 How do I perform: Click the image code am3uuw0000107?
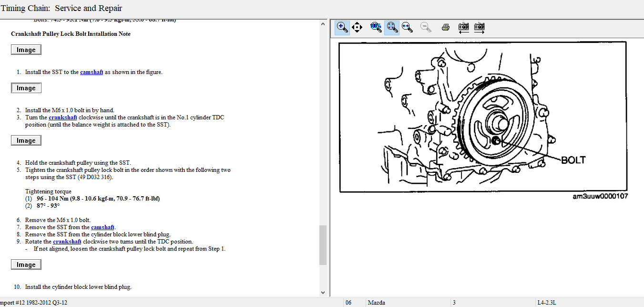coord(600,196)
